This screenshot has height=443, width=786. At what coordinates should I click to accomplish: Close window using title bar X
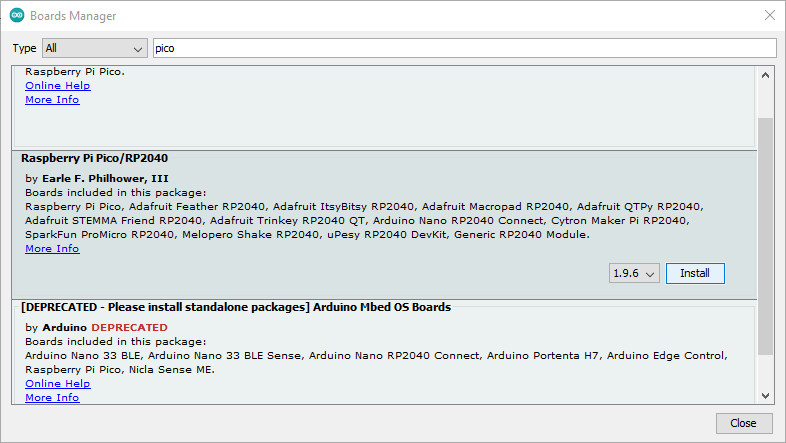coord(770,15)
